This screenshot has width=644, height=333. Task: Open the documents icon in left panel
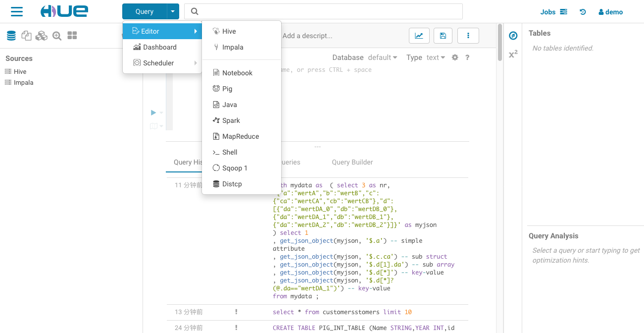26,36
